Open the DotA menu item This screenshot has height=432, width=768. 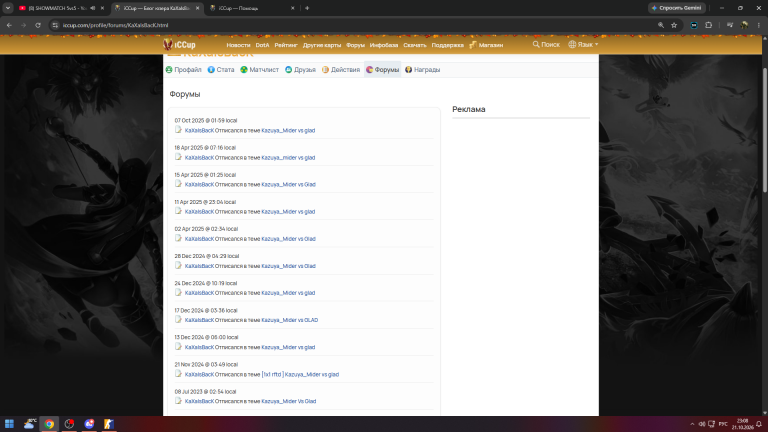tap(262, 45)
